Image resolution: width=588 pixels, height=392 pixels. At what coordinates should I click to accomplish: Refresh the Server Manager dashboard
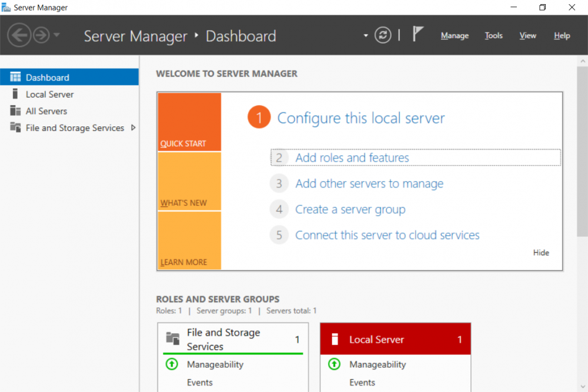[383, 35]
